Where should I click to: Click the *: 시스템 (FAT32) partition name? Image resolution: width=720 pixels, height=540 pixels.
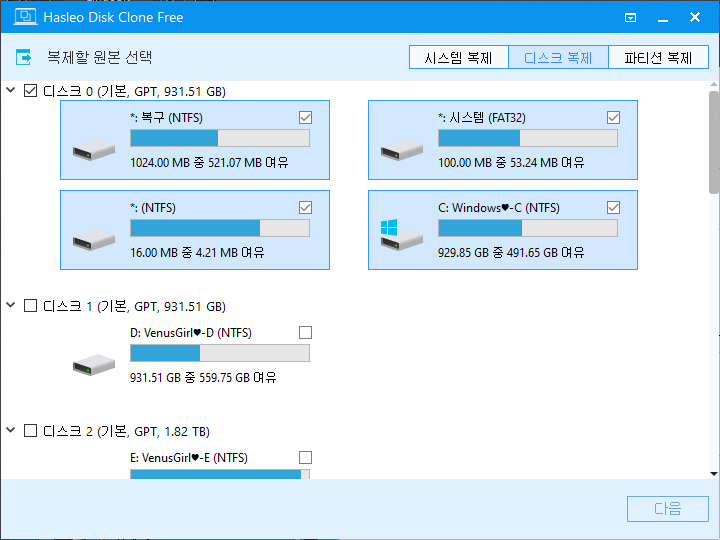click(x=482, y=118)
